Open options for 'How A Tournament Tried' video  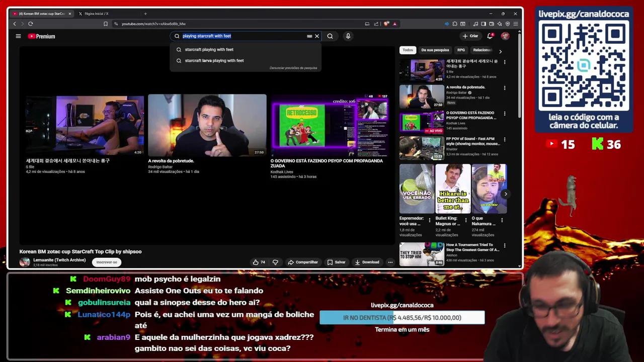505,245
